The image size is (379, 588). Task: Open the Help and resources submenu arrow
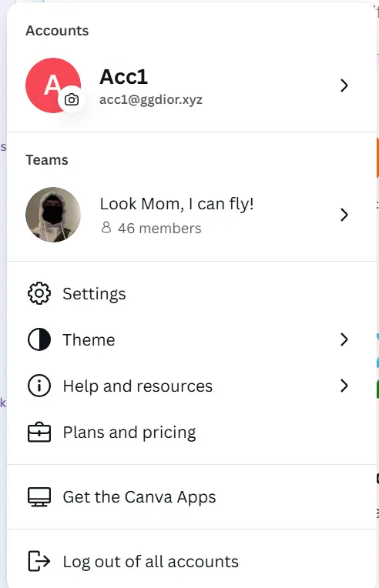point(344,386)
